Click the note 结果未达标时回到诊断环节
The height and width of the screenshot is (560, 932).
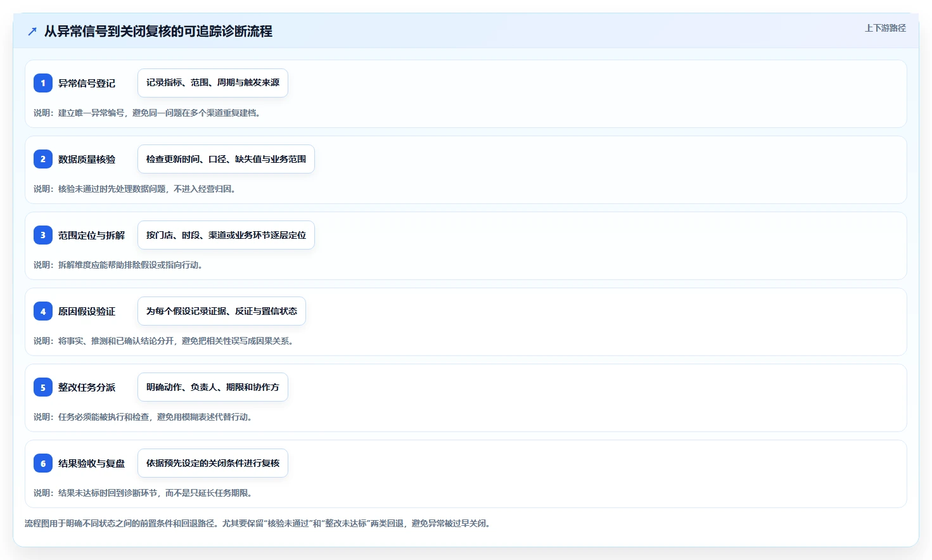[108, 493]
